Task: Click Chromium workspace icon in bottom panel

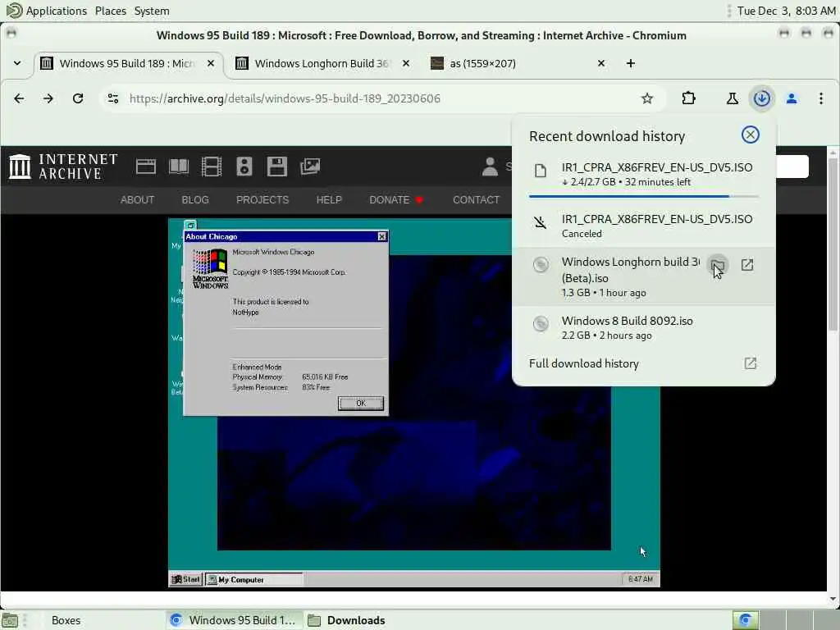Action: click(x=745, y=620)
